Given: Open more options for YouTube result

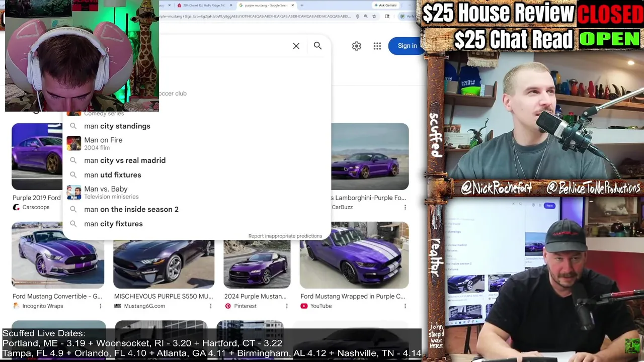Looking at the screenshot, I should (x=405, y=306).
